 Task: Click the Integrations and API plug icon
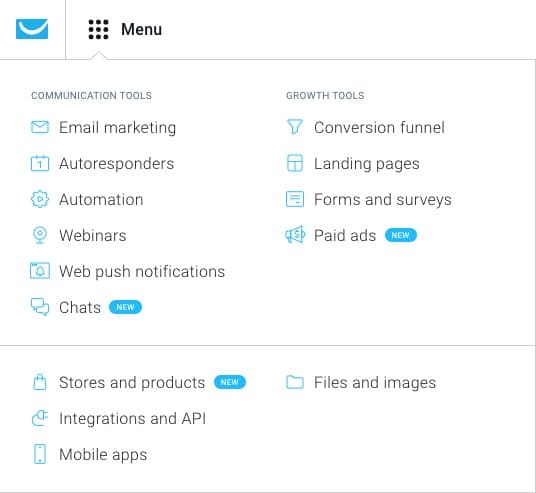[x=40, y=418]
